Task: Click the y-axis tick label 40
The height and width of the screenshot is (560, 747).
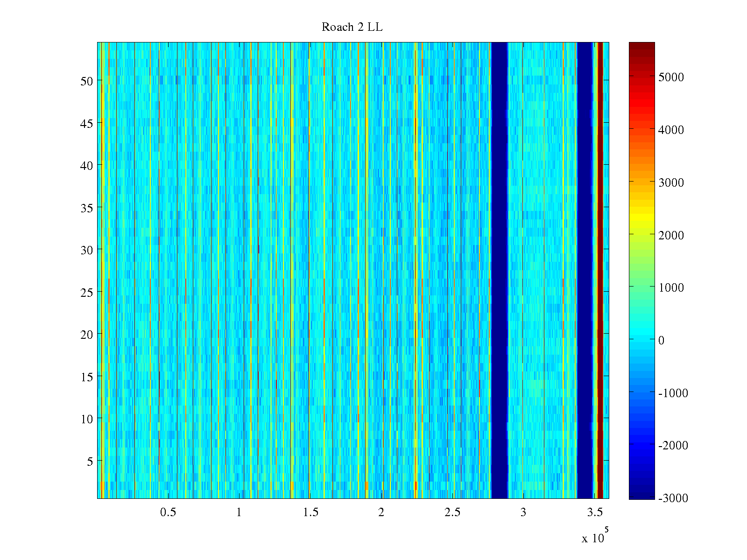Action: (87, 165)
